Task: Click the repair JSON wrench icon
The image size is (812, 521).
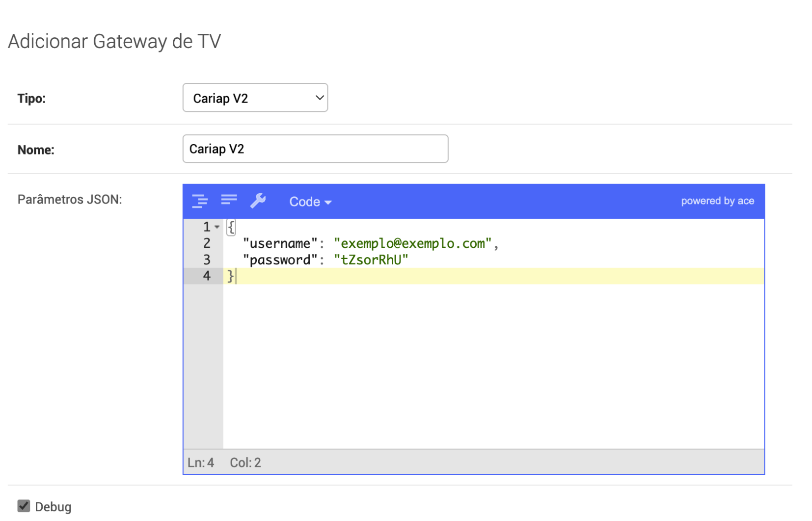Action: pyautogui.click(x=258, y=201)
